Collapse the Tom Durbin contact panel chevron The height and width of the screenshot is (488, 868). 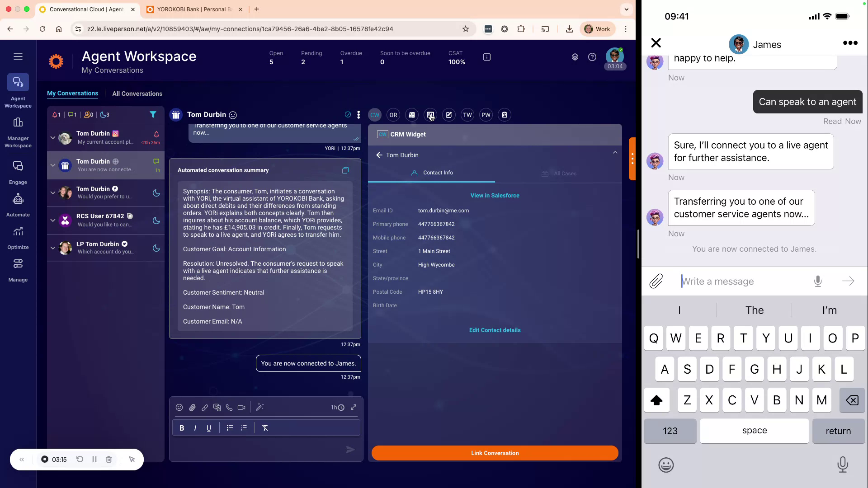pos(615,152)
